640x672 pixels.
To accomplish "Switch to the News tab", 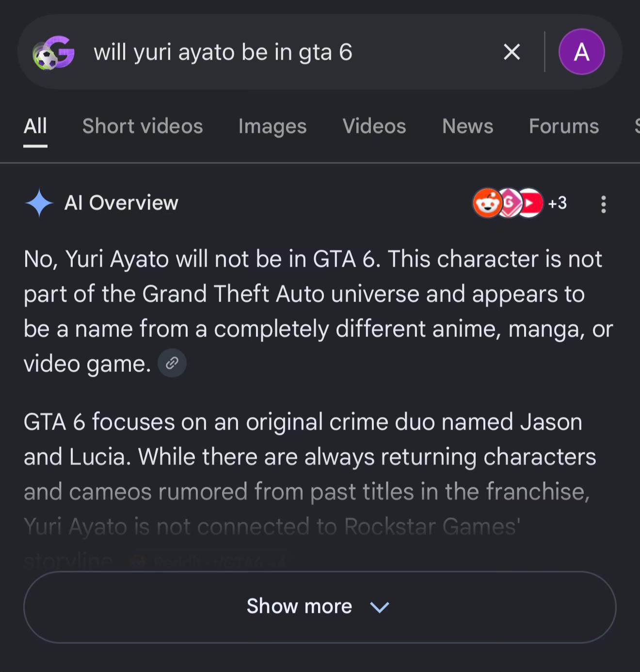I will pos(468,126).
